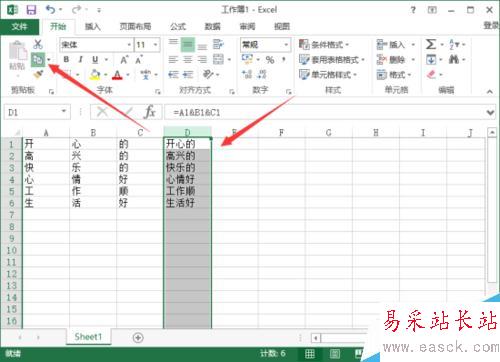Toggle top vertical alignment
The width and height of the screenshot is (500, 362).
pyautogui.click(x=173, y=44)
